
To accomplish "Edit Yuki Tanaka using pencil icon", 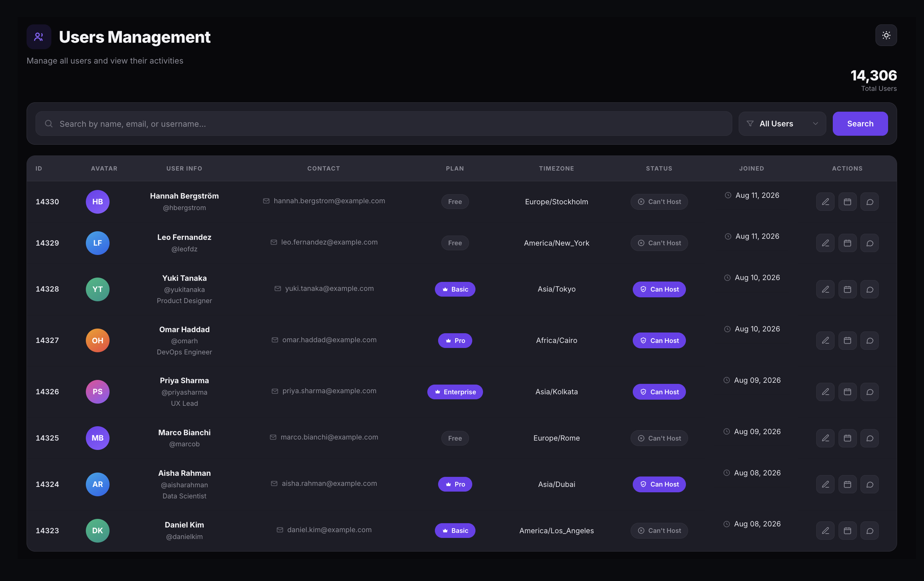I will click(x=825, y=289).
